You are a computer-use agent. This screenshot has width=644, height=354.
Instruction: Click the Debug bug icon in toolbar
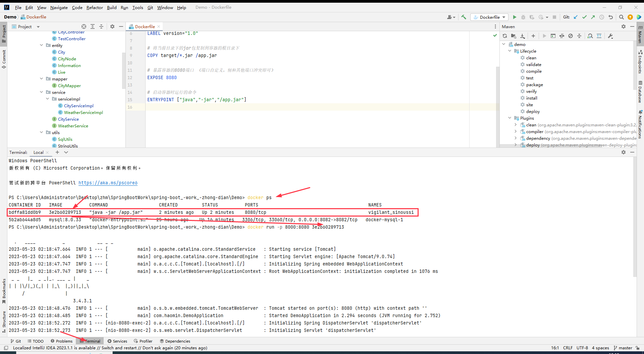[523, 17]
